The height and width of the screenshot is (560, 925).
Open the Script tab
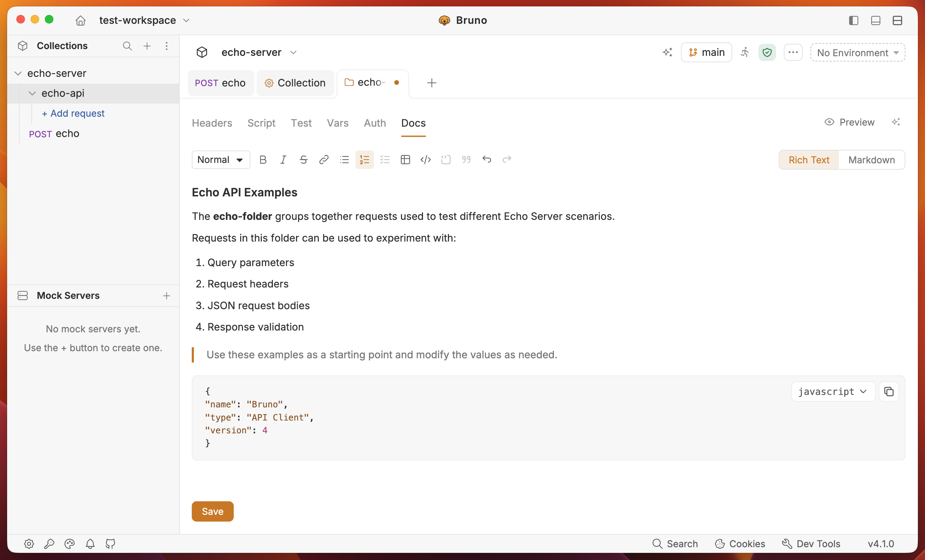pos(261,123)
